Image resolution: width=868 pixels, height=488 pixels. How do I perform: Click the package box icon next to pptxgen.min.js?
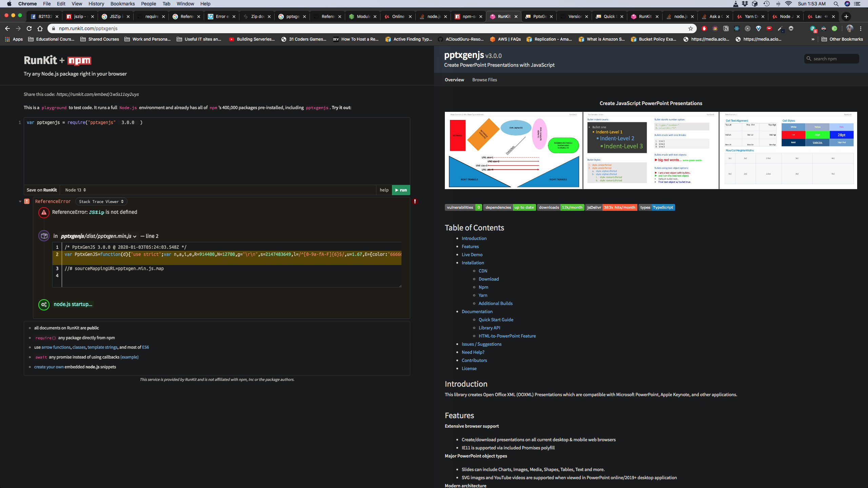pyautogui.click(x=44, y=236)
